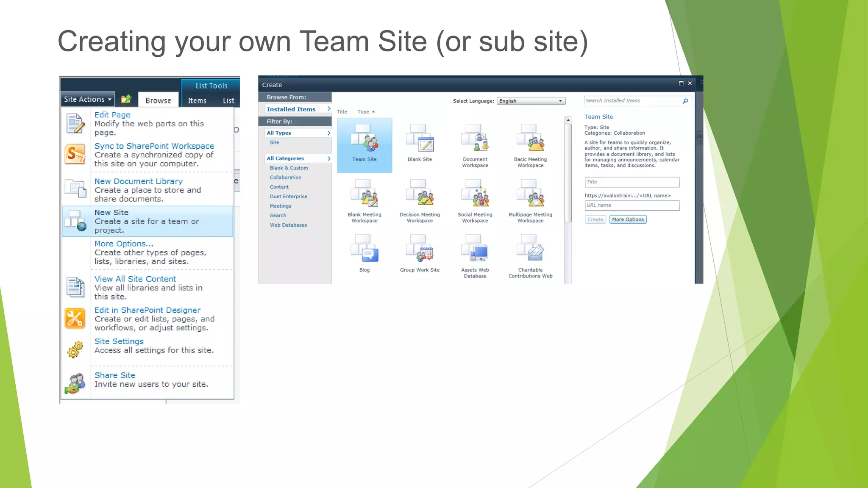Click the SharePoint Designer tools icon

tap(75, 319)
